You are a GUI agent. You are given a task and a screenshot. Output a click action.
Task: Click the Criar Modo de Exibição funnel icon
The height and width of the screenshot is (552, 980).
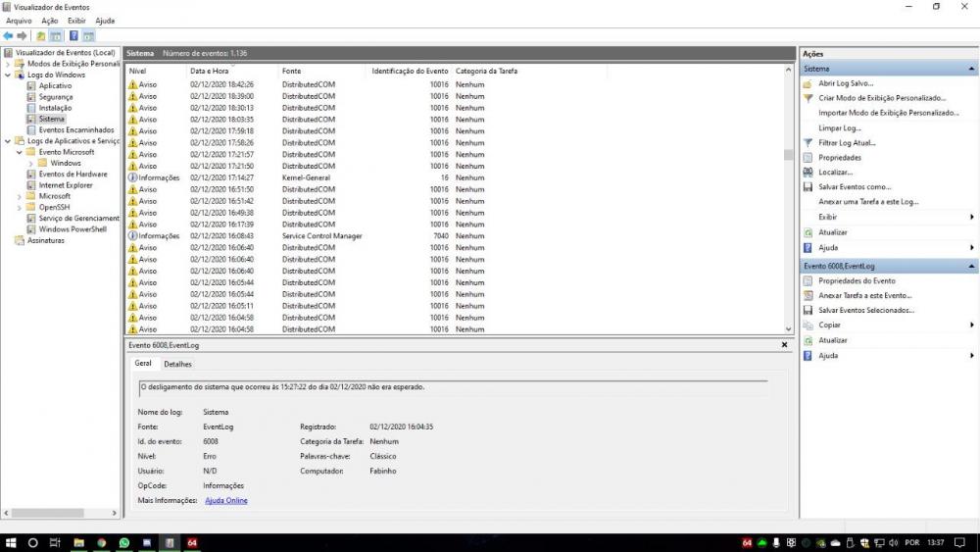pos(808,98)
